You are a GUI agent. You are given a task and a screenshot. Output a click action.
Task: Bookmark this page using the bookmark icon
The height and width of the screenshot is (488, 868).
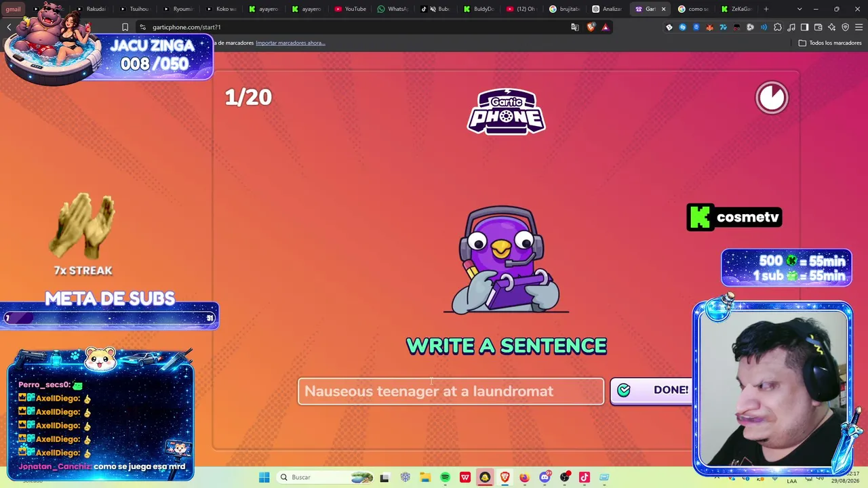point(125,27)
